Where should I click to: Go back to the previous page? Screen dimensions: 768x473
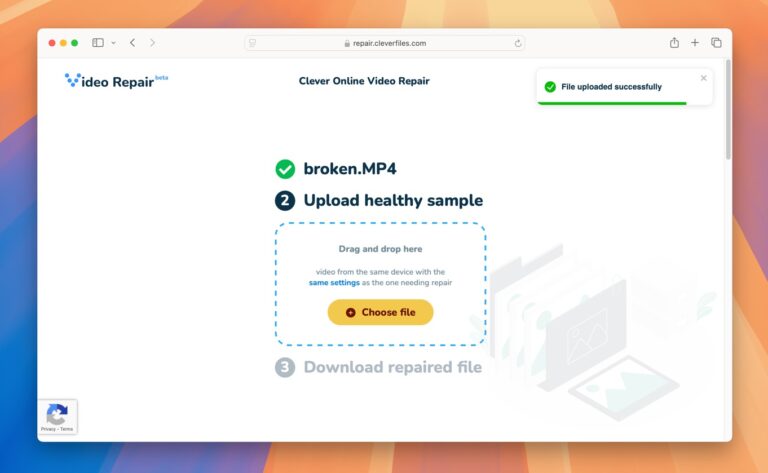pos(133,43)
